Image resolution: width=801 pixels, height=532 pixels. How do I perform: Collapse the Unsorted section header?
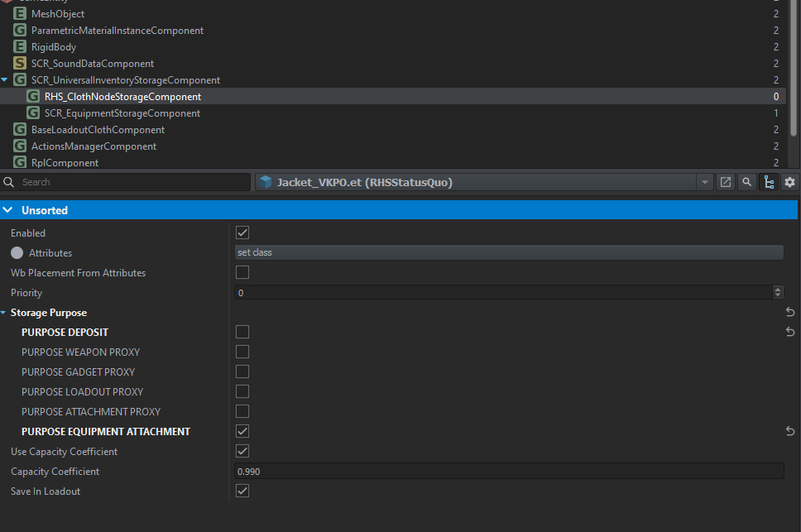(8, 210)
